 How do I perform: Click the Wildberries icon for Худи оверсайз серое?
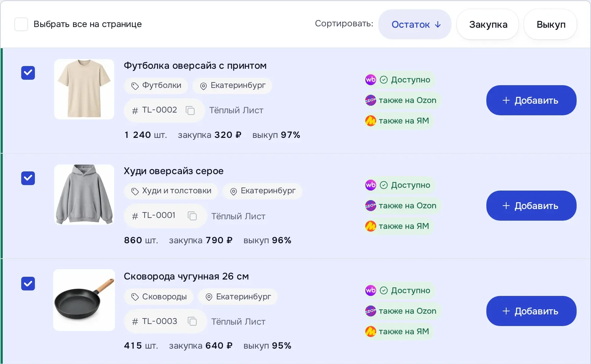(370, 185)
